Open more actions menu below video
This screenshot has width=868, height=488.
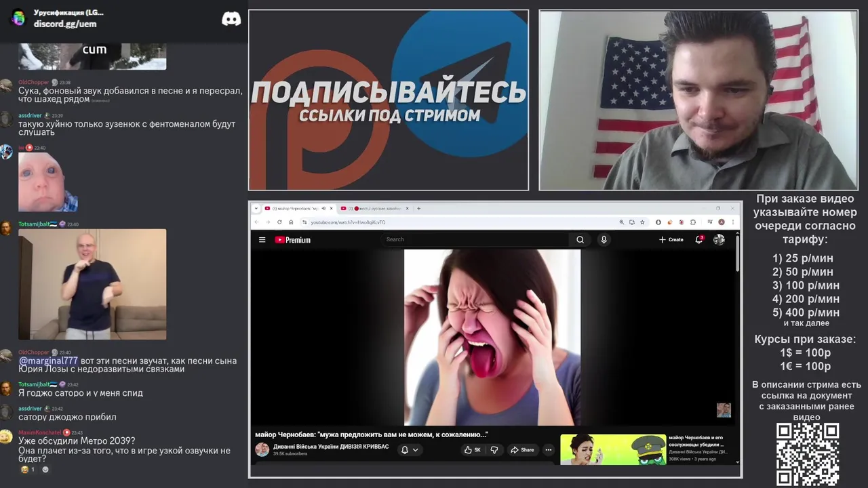(549, 450)
